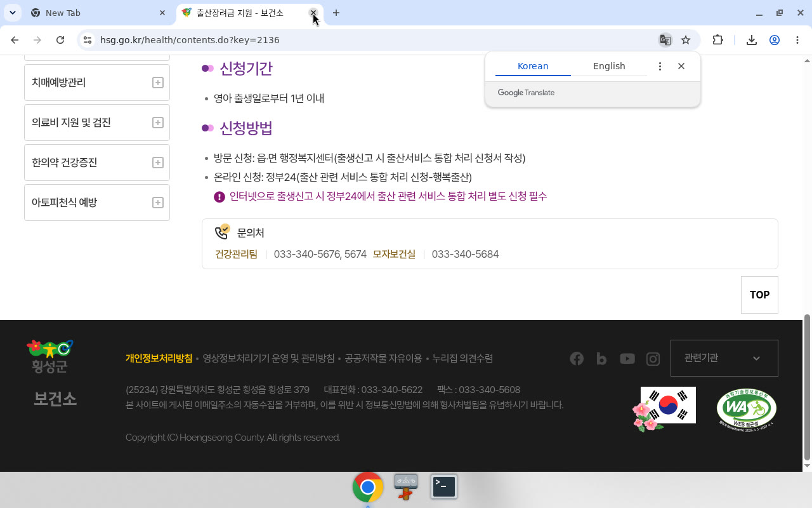The height and width of the screenshot is (508, 812).
Task: Open the Chrome three-dot menu
Action: [797, 40]
